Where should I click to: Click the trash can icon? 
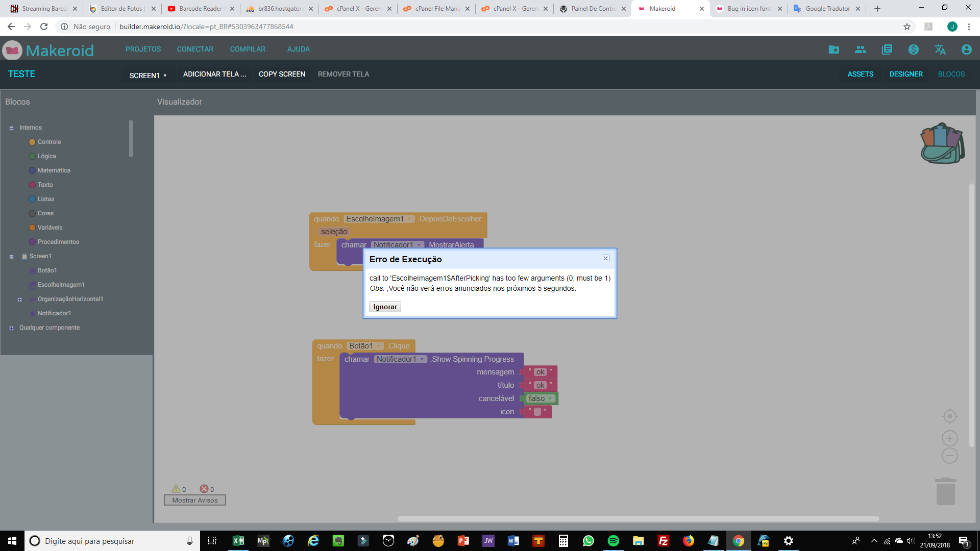point(945,491)
